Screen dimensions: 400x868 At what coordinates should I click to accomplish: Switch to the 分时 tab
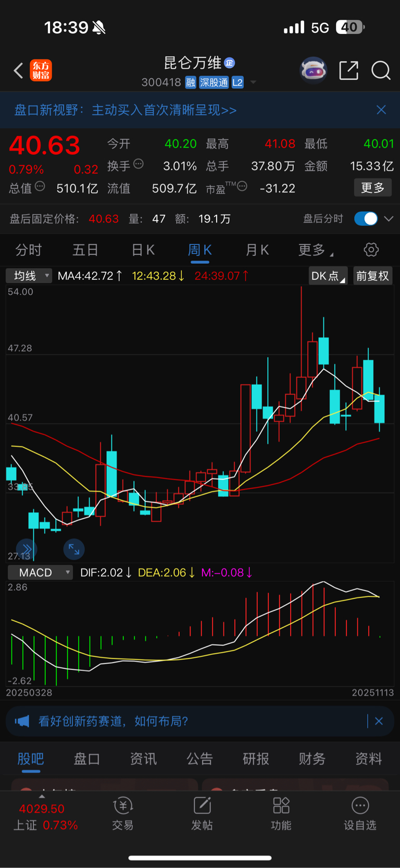29,250
